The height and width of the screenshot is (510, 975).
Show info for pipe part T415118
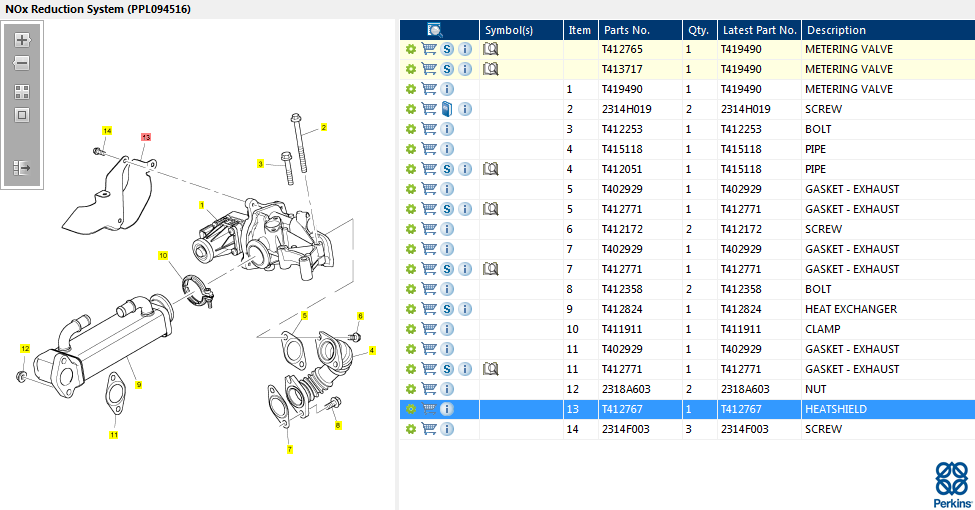[x=447, y=149]
